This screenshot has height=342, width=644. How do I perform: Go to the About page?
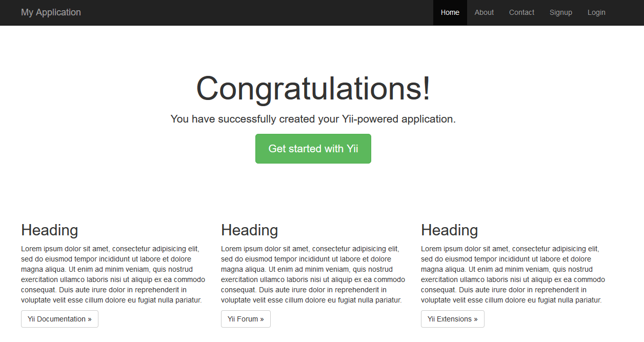coord(484,12)
